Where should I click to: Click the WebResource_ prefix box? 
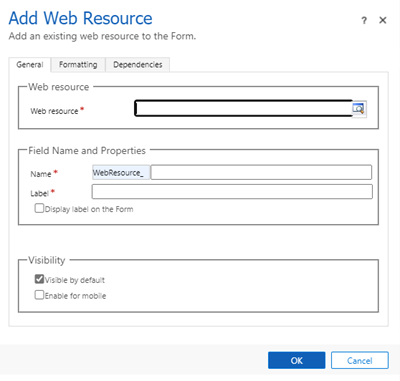[121, 172]
